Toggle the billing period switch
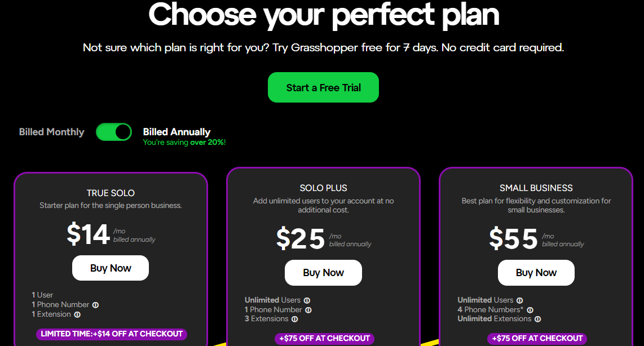This screenshot has width=644, height=346. point(114,132)
